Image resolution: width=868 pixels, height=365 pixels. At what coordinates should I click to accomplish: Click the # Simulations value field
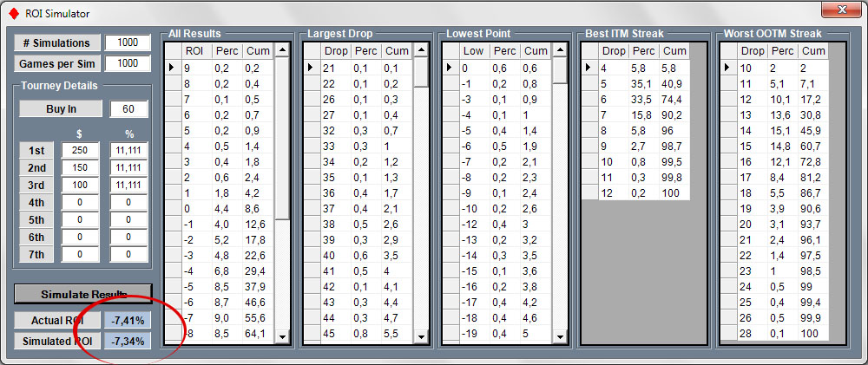pyautogui.click(x=128, y=43)
